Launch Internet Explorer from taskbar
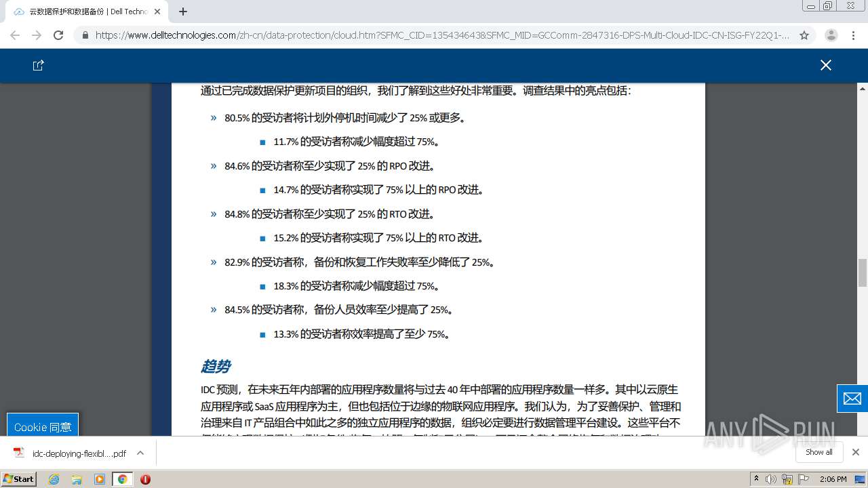Viewport: 868px width, 488px height. (x=54, y=479)
